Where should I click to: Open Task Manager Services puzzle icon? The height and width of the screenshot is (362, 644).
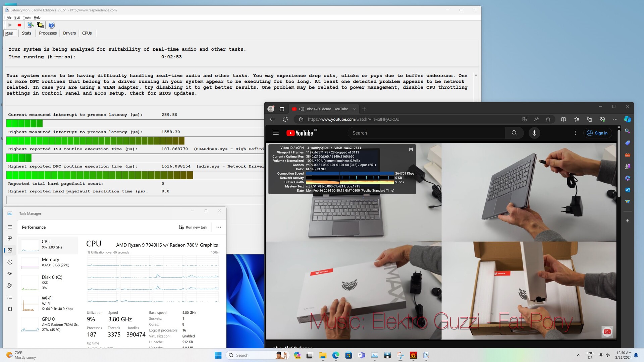tap(10, 309)
